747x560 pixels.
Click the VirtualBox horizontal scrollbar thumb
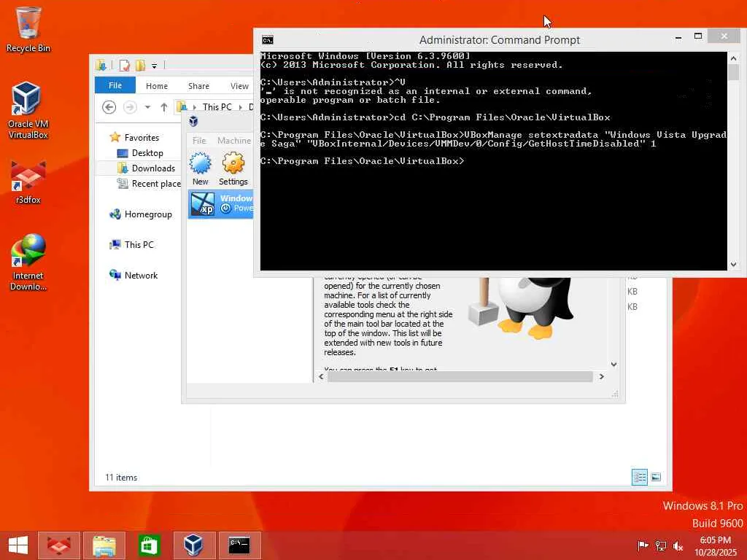[460, 377]
